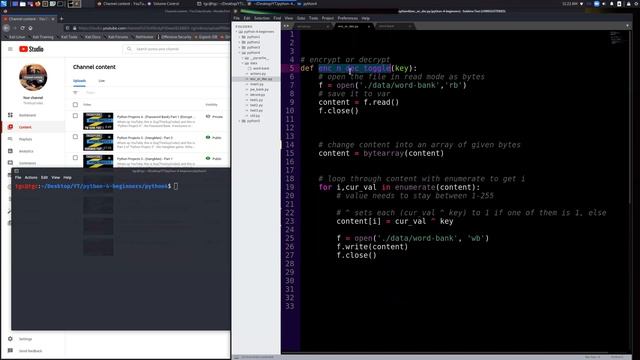Open the terminal Actions menu
The width and height of the screenshot is (640, 360).
pyautogui.click(x=31, y=178)
